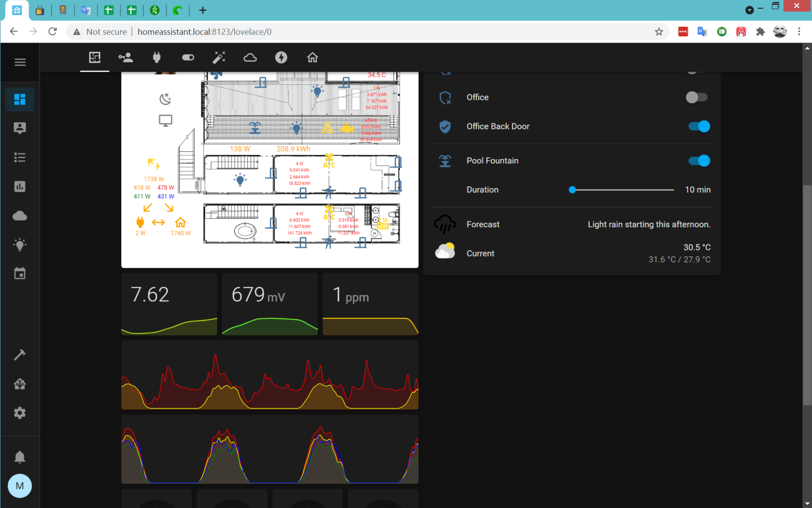
Task: Open the multi-colored solar graph card
Action: (x=270, y=449)
